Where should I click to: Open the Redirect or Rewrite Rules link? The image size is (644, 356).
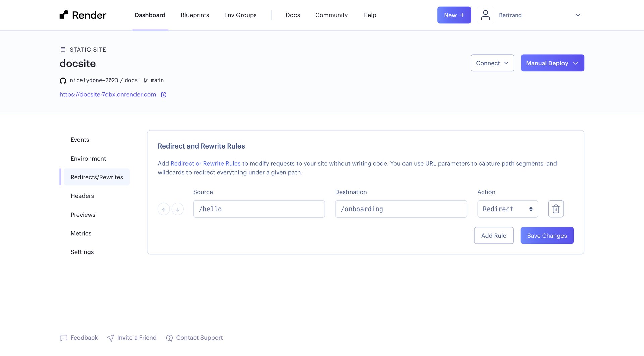click(206, 164)
